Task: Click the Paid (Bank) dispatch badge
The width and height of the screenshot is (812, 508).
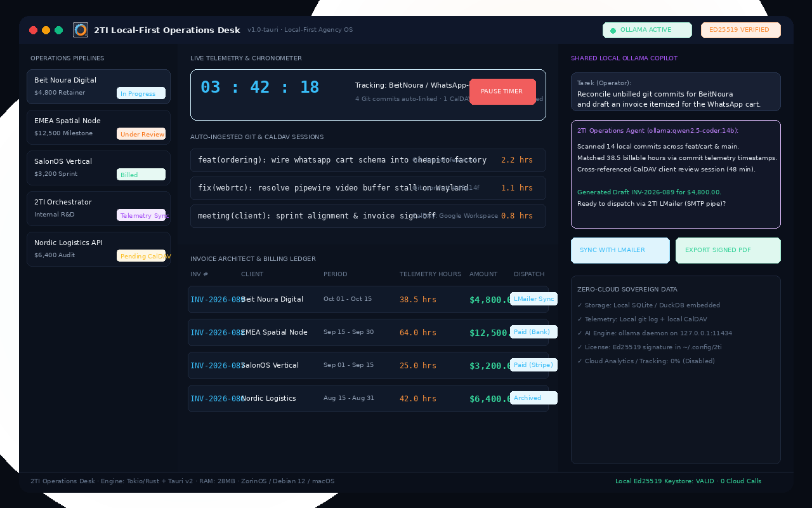Action: (x=534, y=332)
